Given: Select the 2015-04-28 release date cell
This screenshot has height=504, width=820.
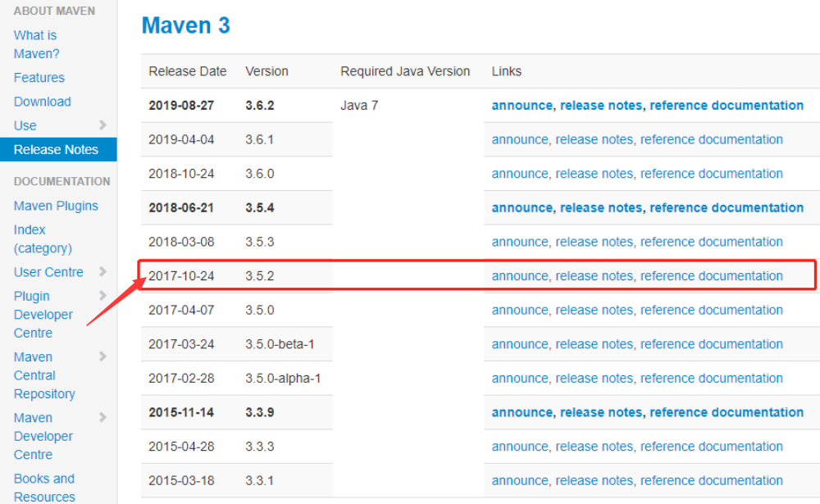Looking at the screenshot, I should tap(181, 447).
